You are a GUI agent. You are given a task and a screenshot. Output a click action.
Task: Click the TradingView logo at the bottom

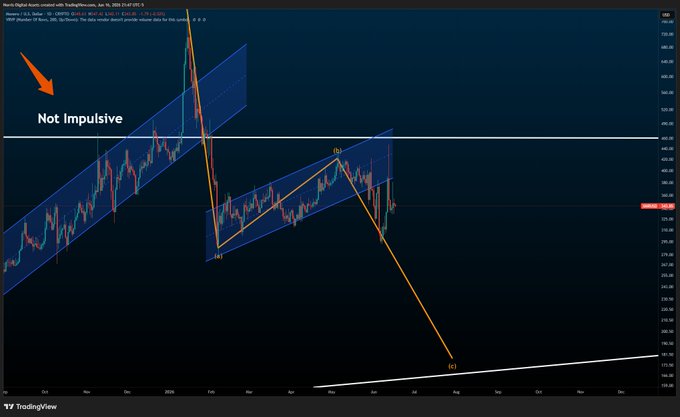tap(30, 407)
